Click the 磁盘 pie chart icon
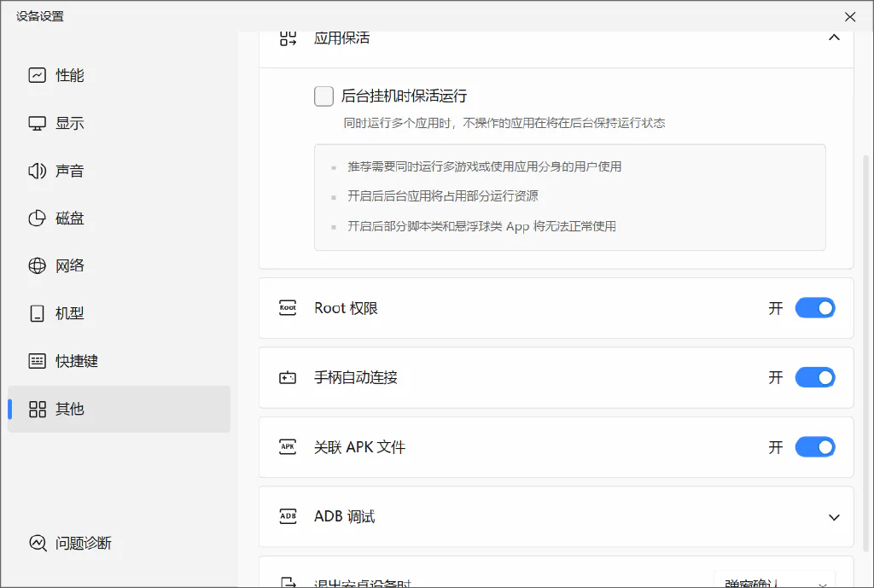This screenshot has height=588, width=874. coord(38,218)
